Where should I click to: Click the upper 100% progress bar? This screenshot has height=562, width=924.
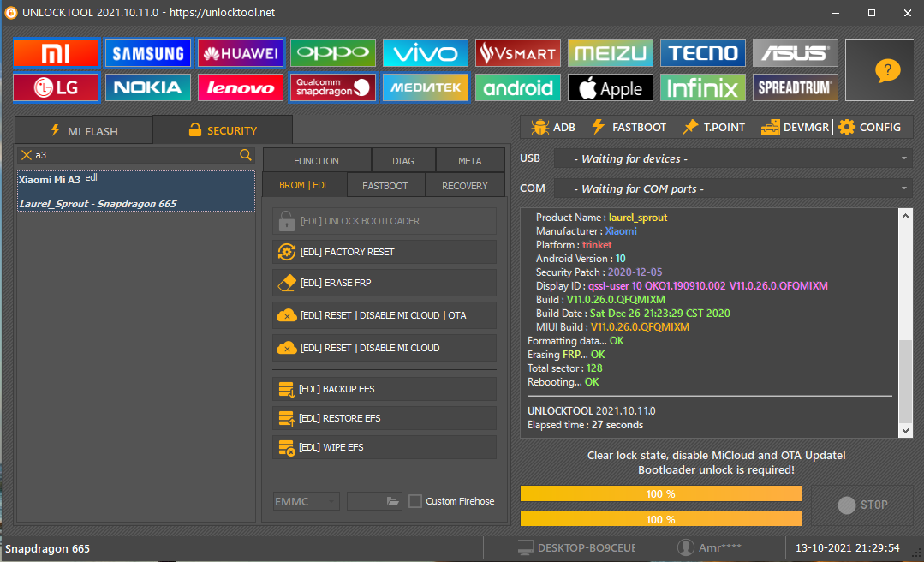tap(660, 493)
